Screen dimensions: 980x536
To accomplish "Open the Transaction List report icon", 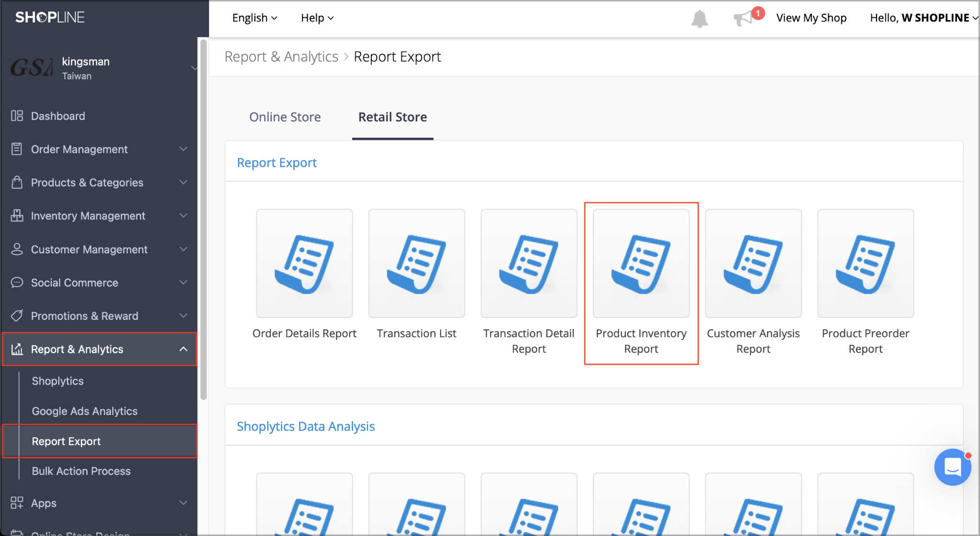I will 417,263.
